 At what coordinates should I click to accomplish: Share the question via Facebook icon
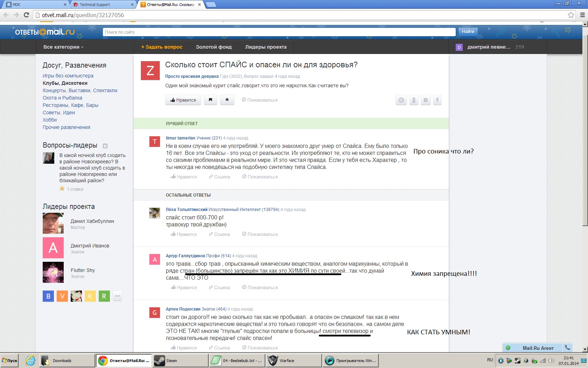437,100
